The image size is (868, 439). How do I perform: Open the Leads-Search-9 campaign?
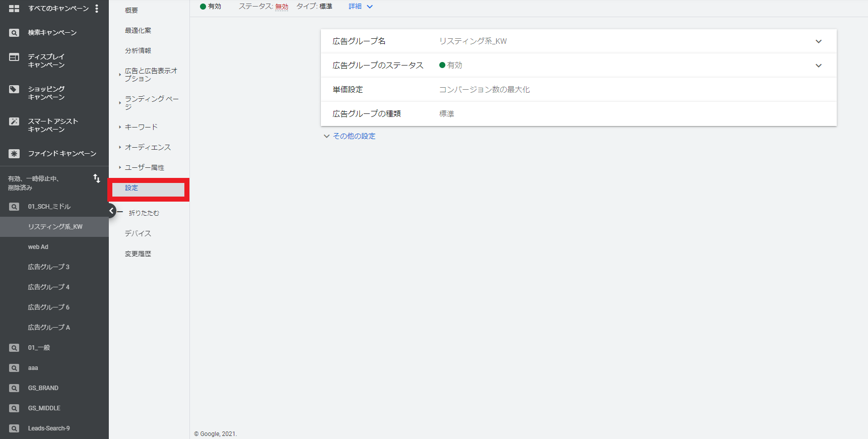(x=49, y=428)
